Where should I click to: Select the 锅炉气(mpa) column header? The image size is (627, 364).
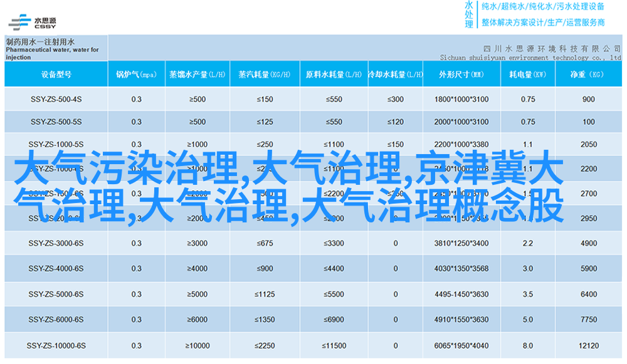[136, 74]
